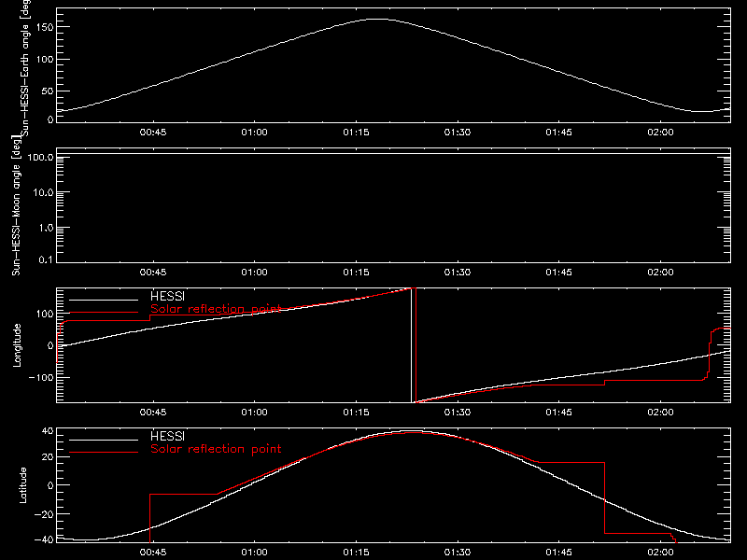Select red Solar reflection point legend in Latitude plot

[216, 449]
